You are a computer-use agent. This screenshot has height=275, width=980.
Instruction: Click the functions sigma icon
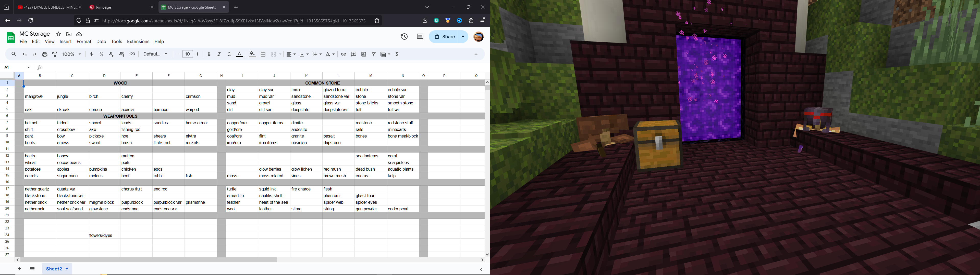tap(398, 55)
